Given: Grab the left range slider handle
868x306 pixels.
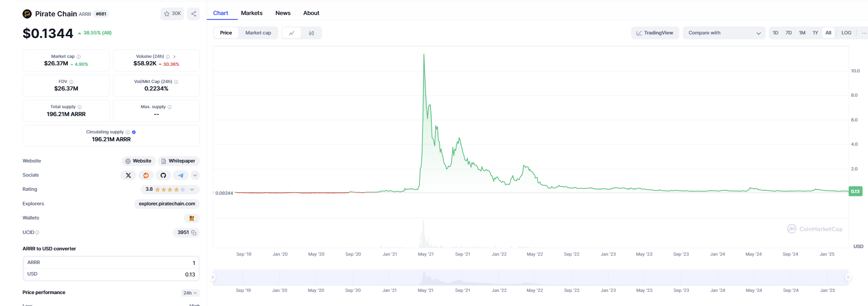Looking at the screenshot, I should (x=213, y=277).
